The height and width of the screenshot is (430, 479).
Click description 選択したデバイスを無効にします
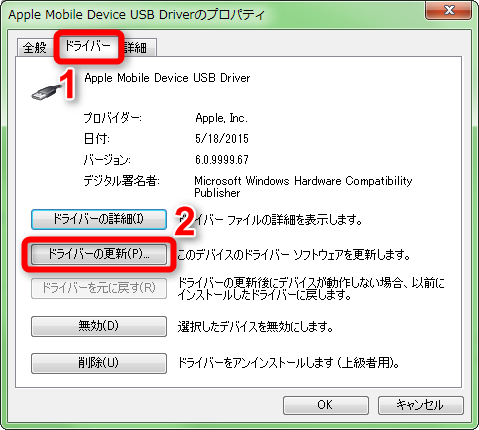pyautogui.click(x=256, y=327)
